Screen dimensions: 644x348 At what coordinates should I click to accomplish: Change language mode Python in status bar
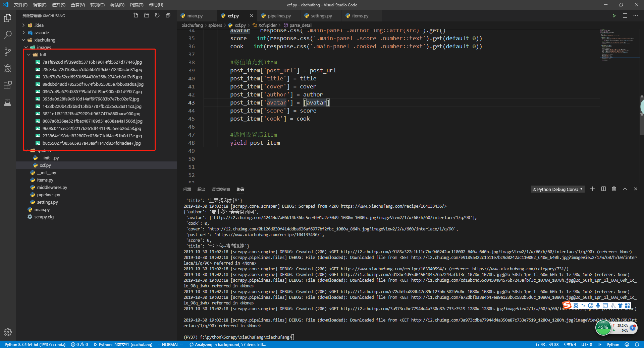tap(613, 344)
